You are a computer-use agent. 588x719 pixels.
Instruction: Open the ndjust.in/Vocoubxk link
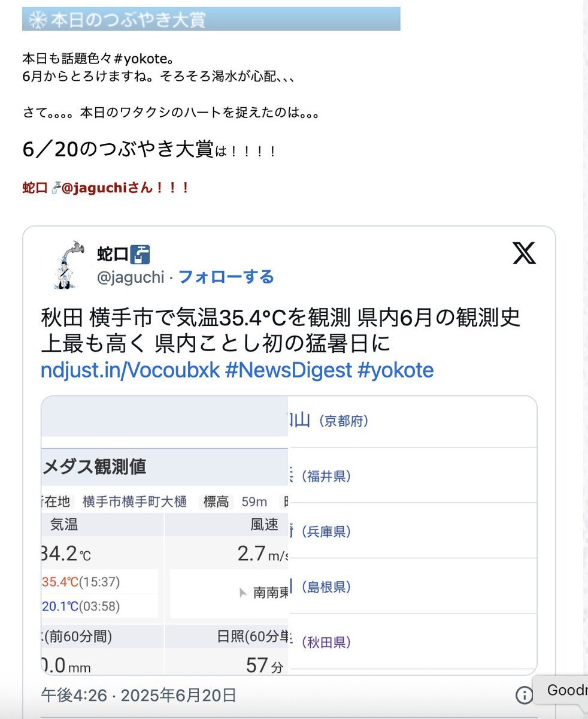(x=131, y=370)
